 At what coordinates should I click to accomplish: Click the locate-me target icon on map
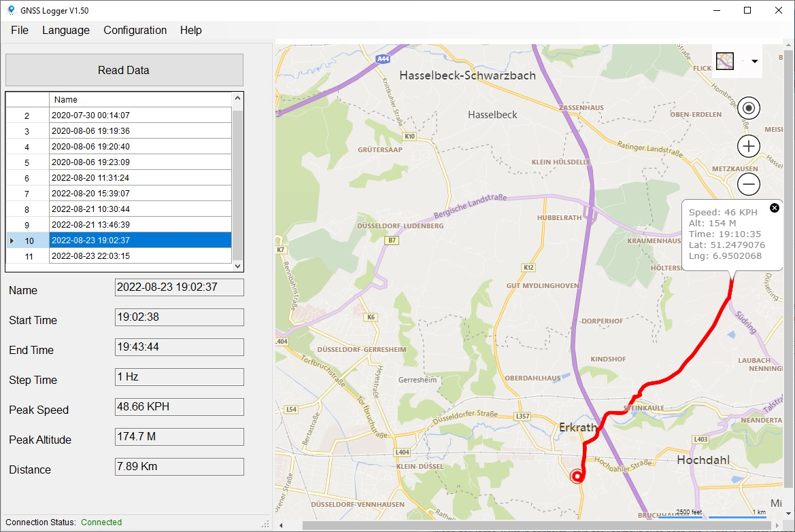[749, 108]
